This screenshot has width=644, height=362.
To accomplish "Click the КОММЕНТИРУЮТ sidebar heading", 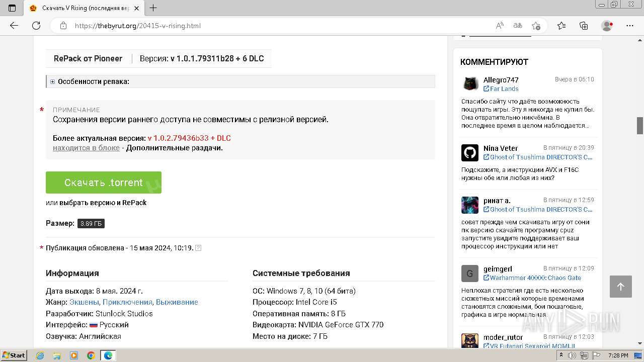I will tap(494, 62).
